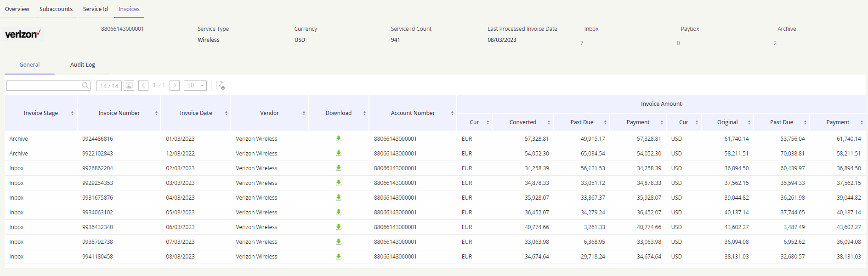Viewport: 868px width, 276px height.
Task: Sort table by Account Number
Action: coord(452,113)
